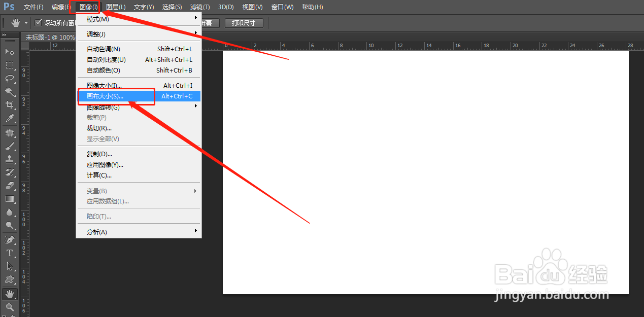Switch to the 未标题-1 document tab
The height and width of the screenshot is (317, 644).
pyautogui.click(x=49, y=37)
